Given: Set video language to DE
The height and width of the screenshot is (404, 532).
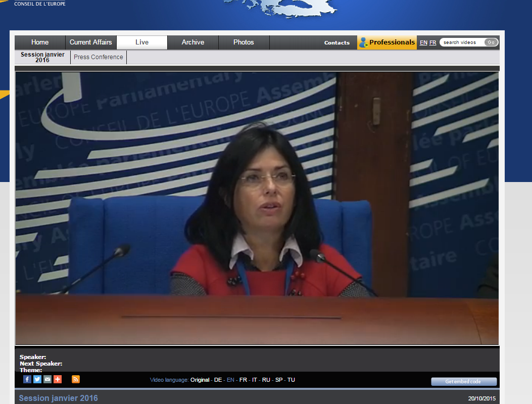Looking at the screenshot, I should tap(218, 380).
